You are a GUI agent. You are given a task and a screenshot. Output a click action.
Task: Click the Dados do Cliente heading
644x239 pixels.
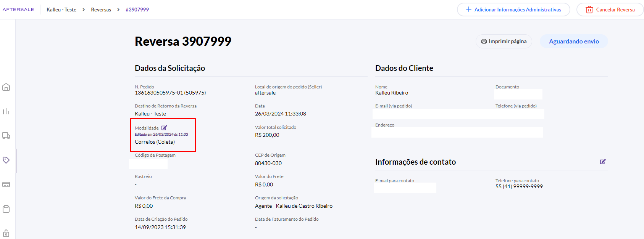(404, 68)
